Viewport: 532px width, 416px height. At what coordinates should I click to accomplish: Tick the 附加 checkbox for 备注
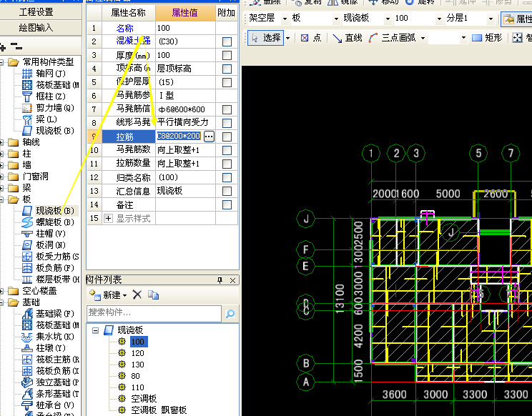point(227,204)
